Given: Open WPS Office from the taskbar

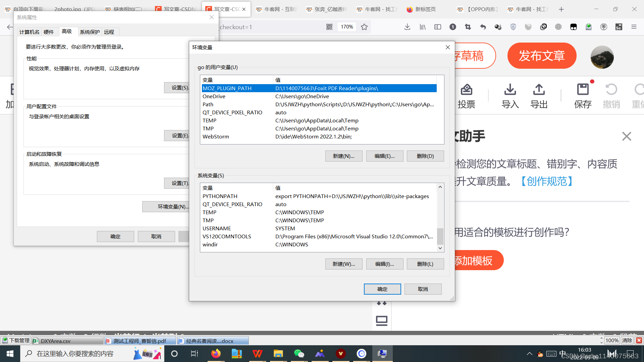Looking at the screenshot, I should tap(258, 354).
